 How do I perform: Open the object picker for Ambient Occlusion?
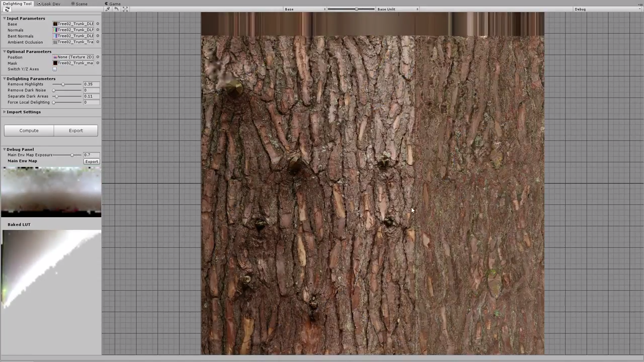click(98, 42)
